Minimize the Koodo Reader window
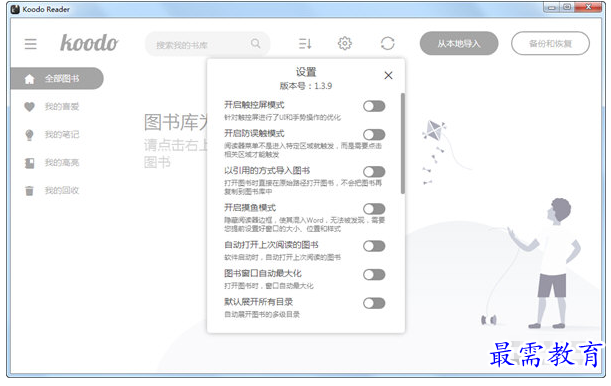Screen dimensions: 611x386 point(551,7)
